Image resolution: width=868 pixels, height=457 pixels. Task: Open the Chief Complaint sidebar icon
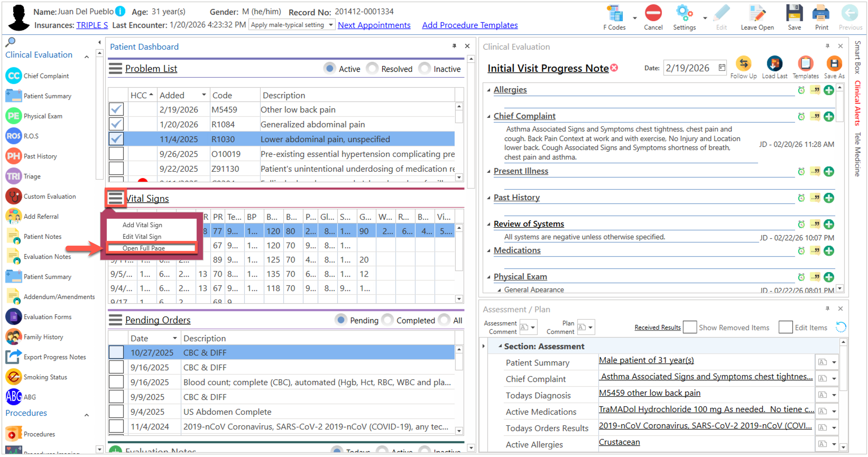[13, 76]
